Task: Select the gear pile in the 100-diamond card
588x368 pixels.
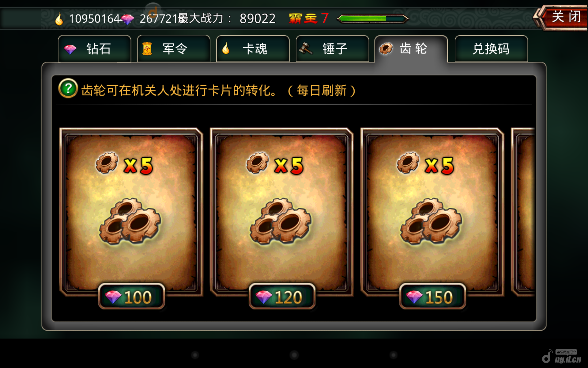Action: point(130,221)
